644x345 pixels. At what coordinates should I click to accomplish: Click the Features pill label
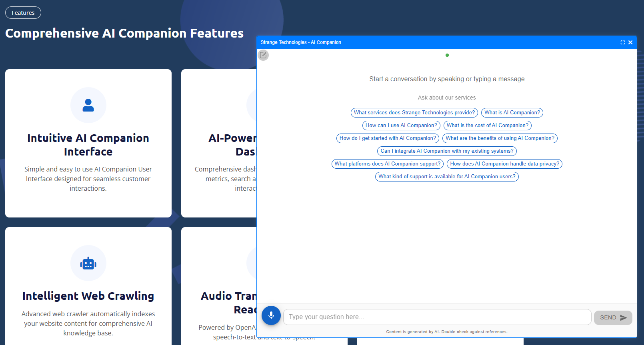point(23,13)
